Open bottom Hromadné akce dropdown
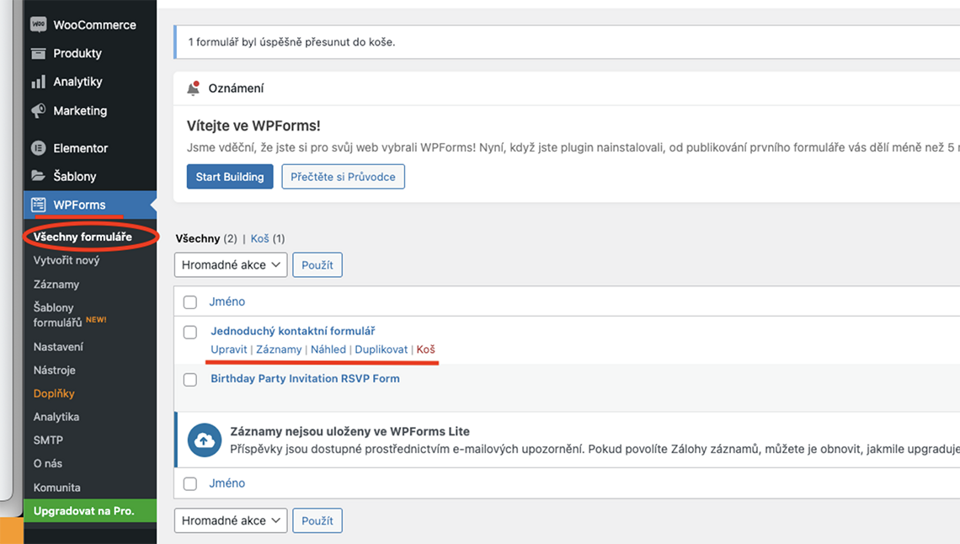This screenshot has height=544, width=960. coord(231,521)
